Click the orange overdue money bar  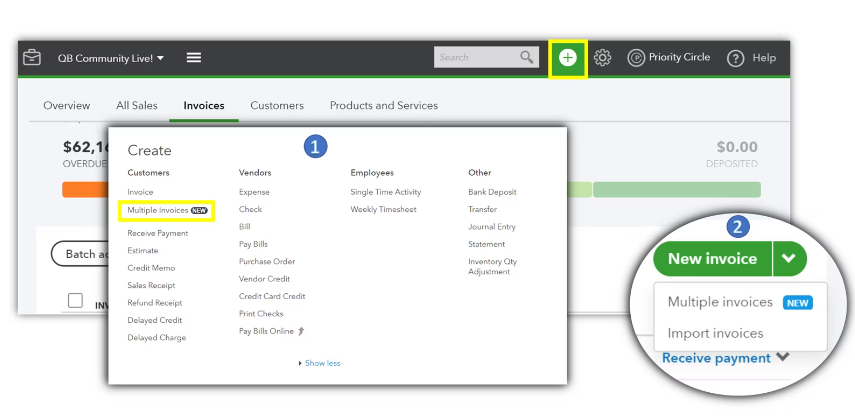click(x=85, y=190)
